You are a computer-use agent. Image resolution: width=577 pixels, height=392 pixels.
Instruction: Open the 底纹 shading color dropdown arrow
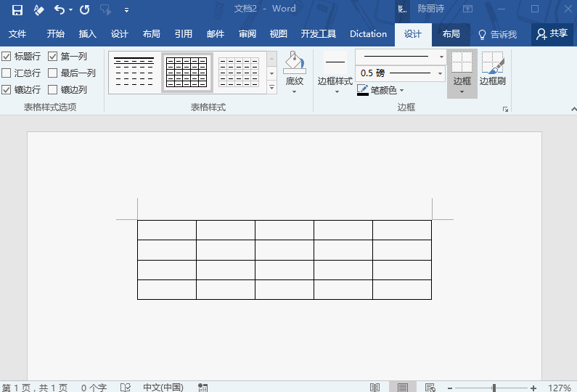(295, 91)
